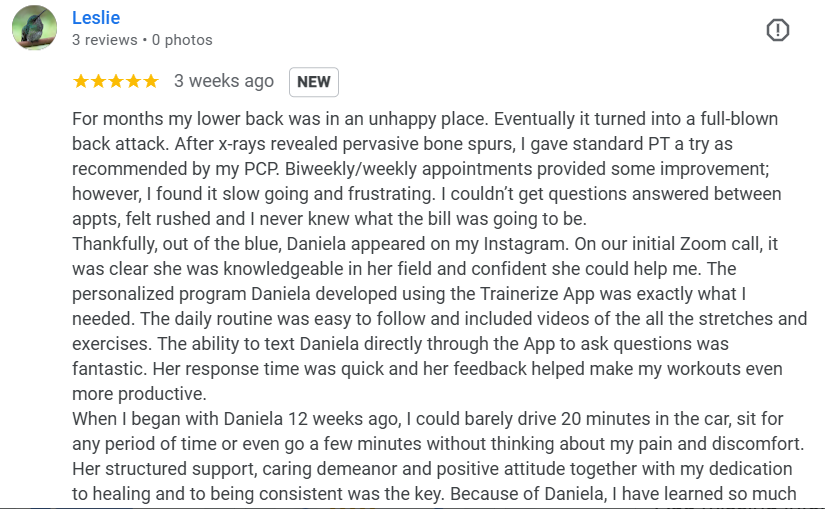
Task: Click the paragraph starting "Thankfully, out of the blue"
Action: click(x=430, y=318)
